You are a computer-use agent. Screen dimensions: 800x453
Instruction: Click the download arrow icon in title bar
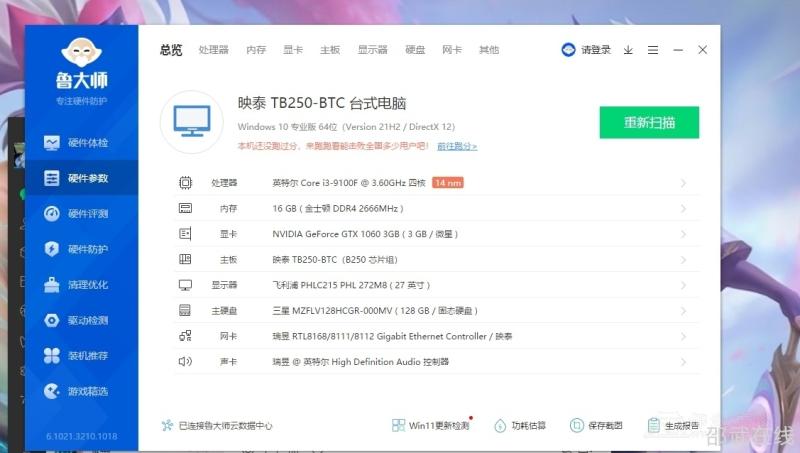(628, 50)
